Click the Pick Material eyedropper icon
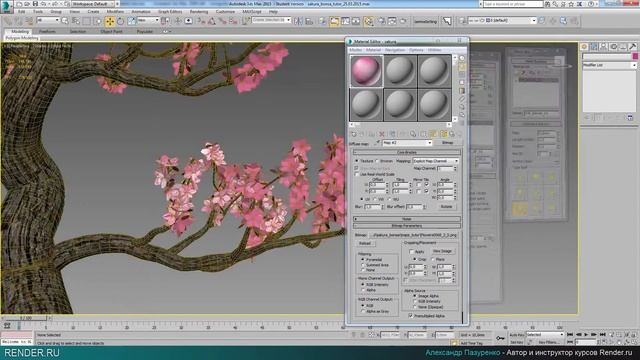This screenshot has height=360, width=640. [x=377, y=142]
